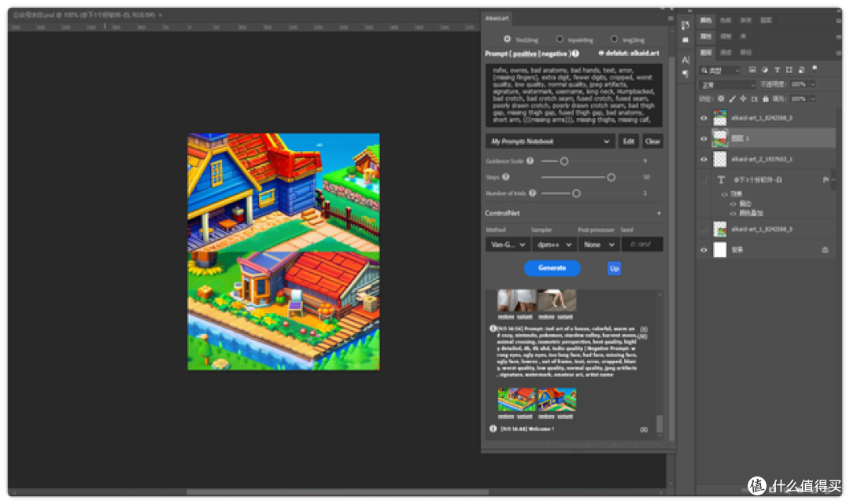The height and width of the screenshot is (504, 850).
Task: Open the layer opacity 100% dropdown arrow
Action: point(812,84)
